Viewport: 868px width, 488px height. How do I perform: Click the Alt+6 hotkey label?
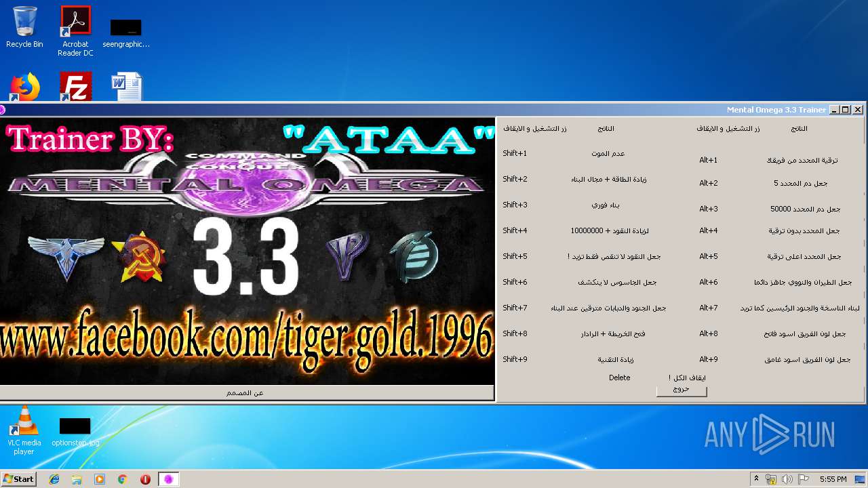(709, 283)
